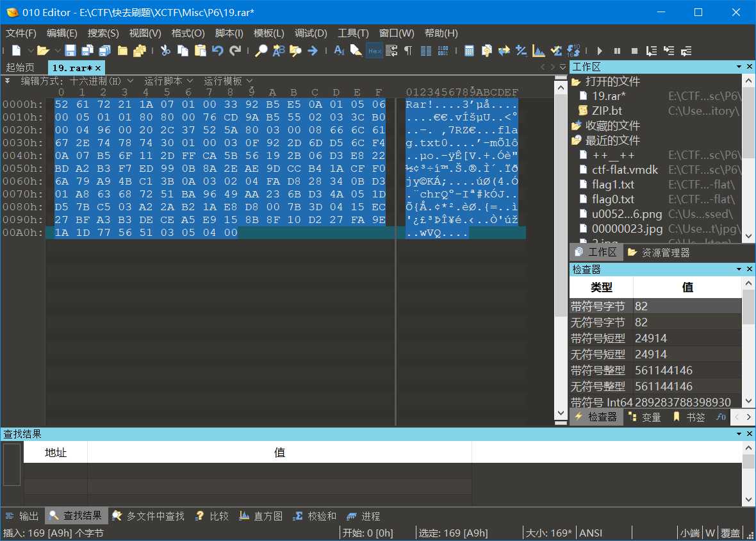
Task: Select ZIP.bt in the workspace
Action: (607, 111)
